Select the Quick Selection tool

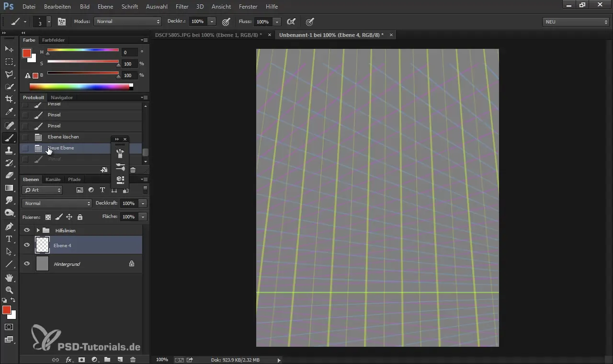coord(9,87)
